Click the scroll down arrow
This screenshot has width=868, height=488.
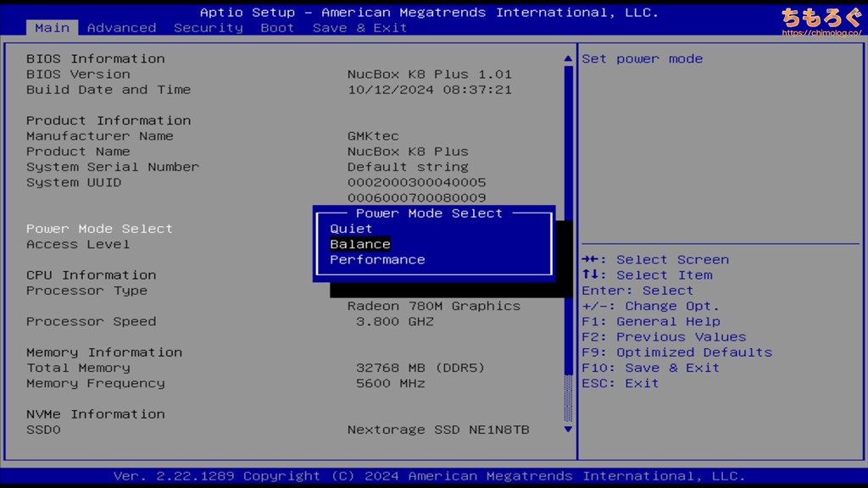(568, 429)
